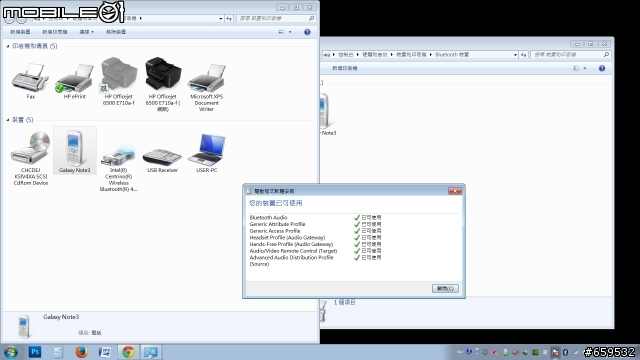The image size is (640, 360).
Task: Select the HP ePrint printer icon
Action: click(75, 79)
